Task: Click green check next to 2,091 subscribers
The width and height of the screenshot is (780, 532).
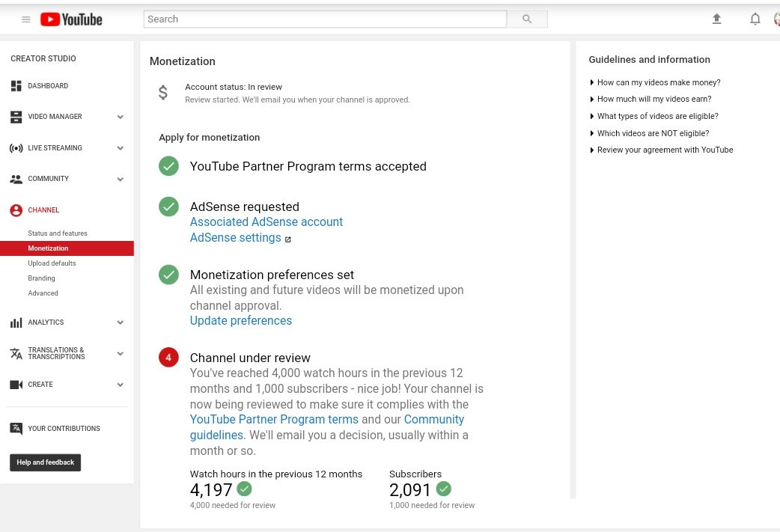Action: pos(444,489)
